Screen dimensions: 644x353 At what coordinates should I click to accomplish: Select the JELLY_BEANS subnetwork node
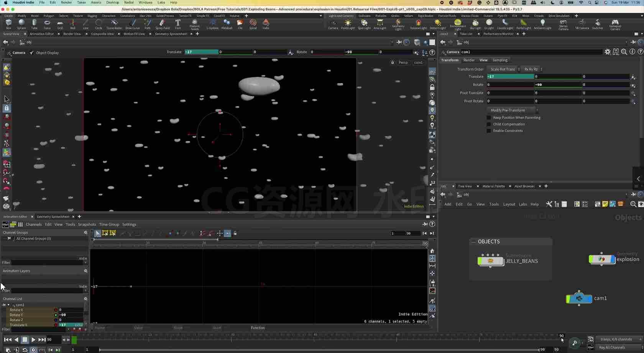491,261
